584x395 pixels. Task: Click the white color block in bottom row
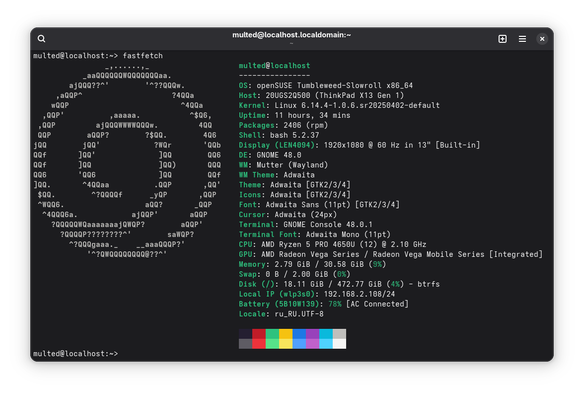(339, 344)
